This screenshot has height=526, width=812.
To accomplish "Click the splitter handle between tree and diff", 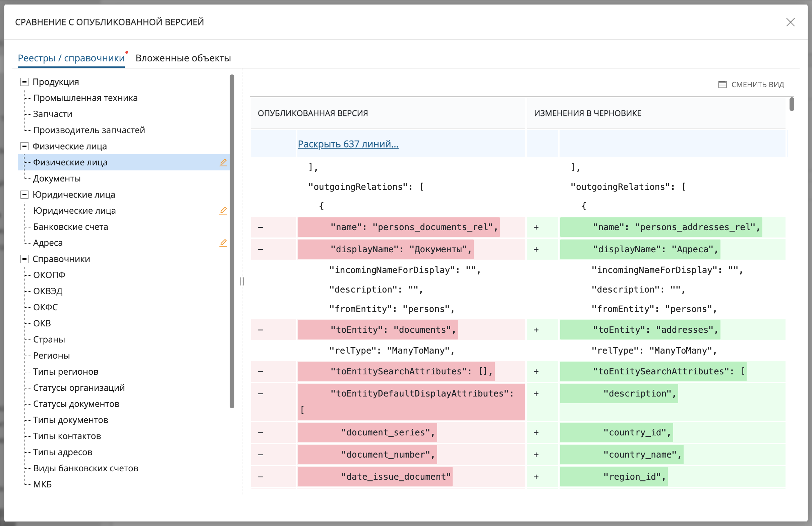I will [242, 281].
